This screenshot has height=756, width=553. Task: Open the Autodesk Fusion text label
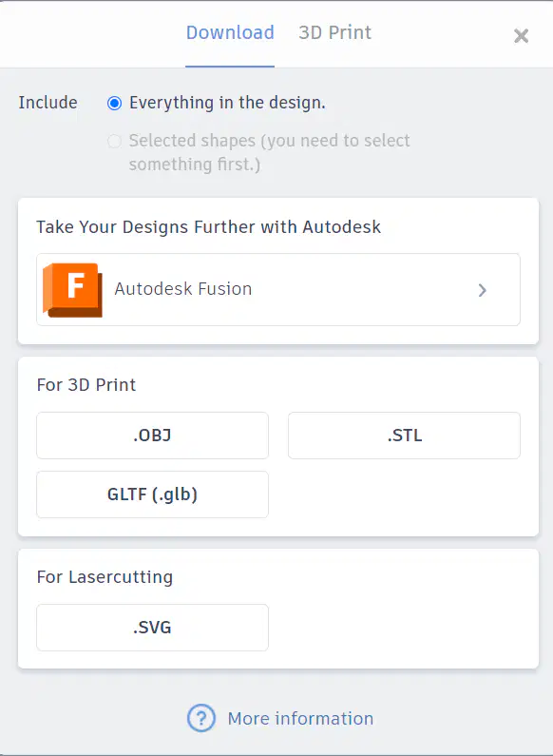183,289
